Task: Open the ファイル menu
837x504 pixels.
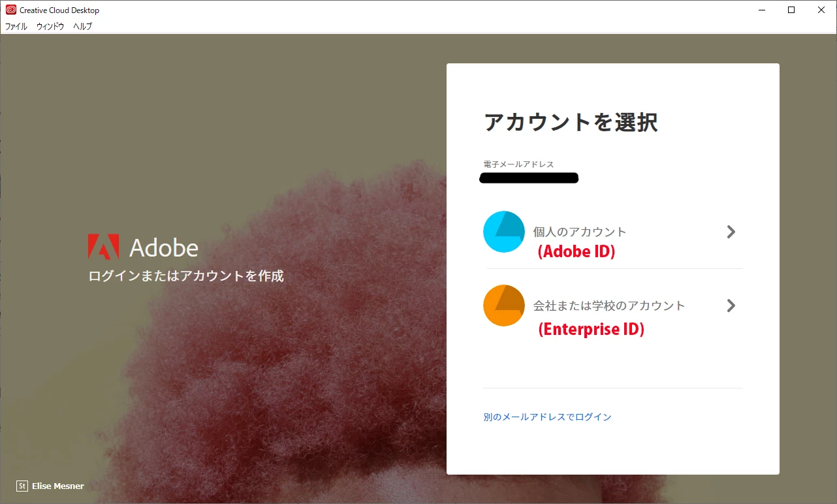Action: pyautogui.click(x=16, y=27)
